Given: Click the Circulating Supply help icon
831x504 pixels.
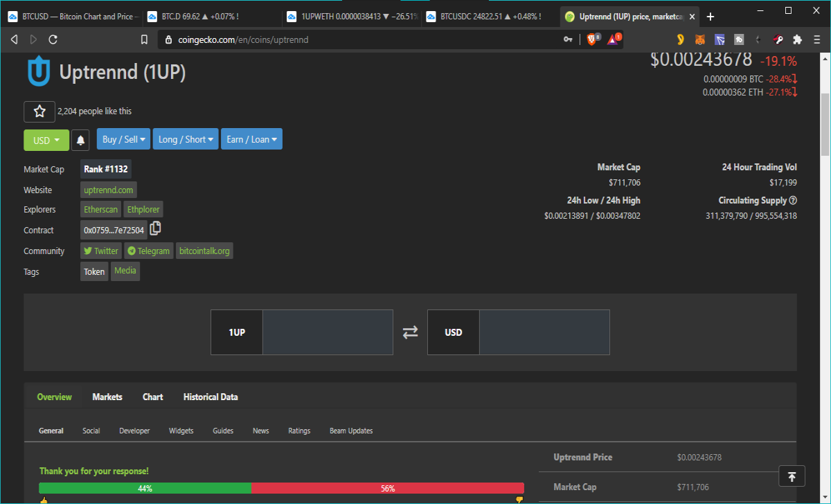Looking at the screenshot, I should click(x=793, y=201).
